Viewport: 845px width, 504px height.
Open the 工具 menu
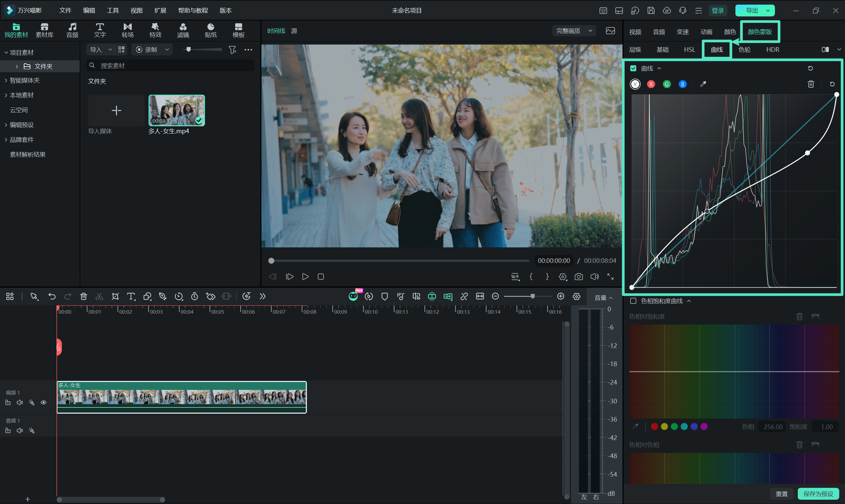[x=113, y=10]
